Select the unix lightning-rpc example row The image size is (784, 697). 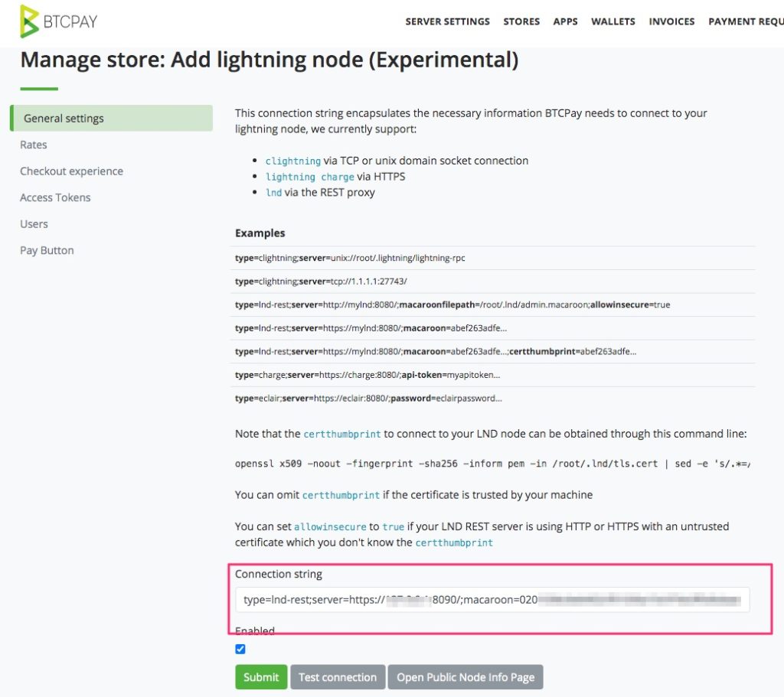tap(492, 259)
